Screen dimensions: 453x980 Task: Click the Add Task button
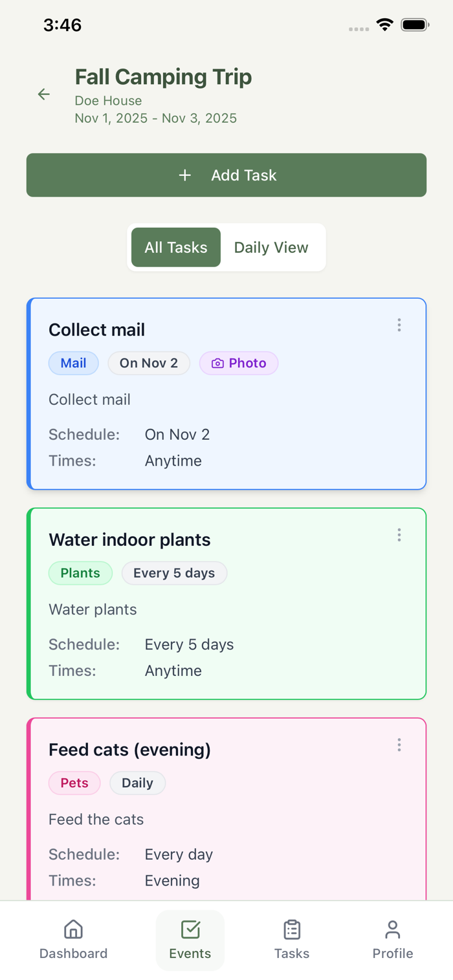(226, 175)
